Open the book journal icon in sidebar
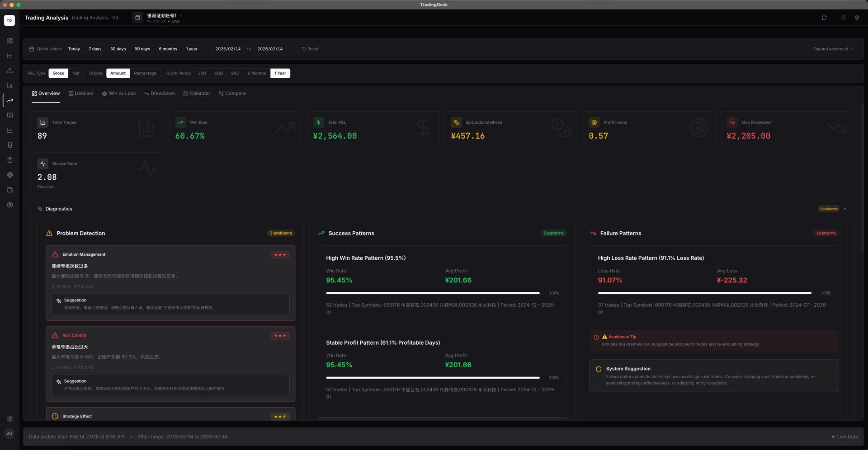 [x=9, y=115]
